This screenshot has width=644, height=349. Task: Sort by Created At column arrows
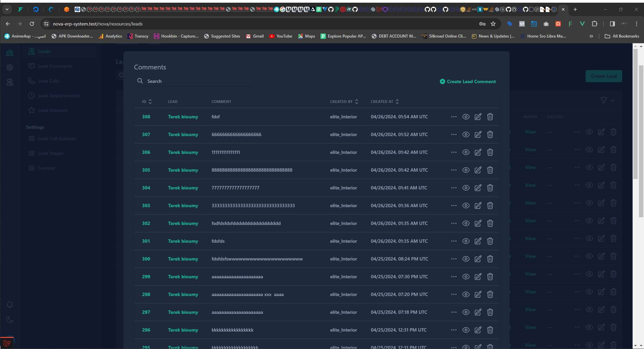pos(397,102)
